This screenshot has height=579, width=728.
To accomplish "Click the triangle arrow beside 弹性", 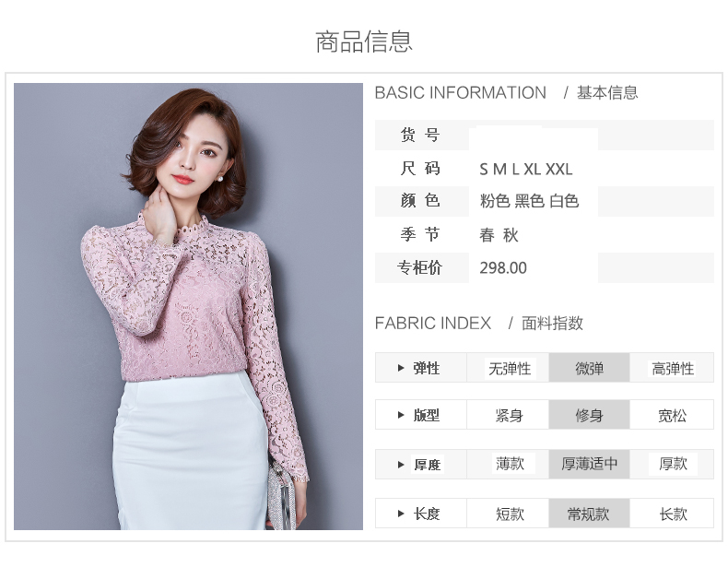I will (x=401, y=368).
